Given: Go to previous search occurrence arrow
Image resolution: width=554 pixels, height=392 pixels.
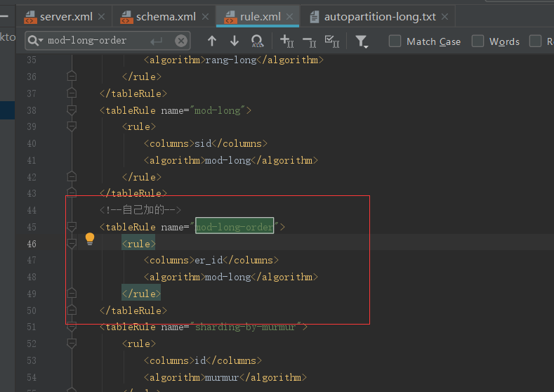Looking at the screenshot, I should (x=212, y=41).
